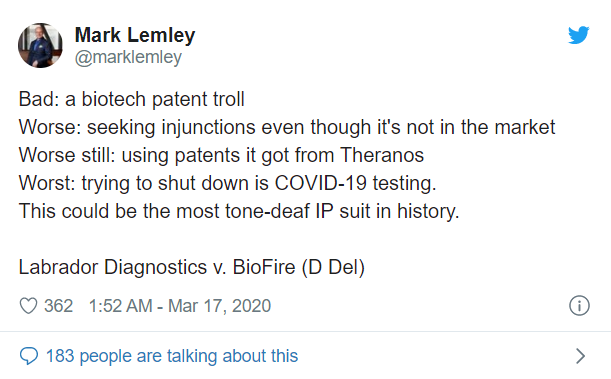Expand the conversation with the right chevron
The image size is (611, 379).
pos(581,356)
